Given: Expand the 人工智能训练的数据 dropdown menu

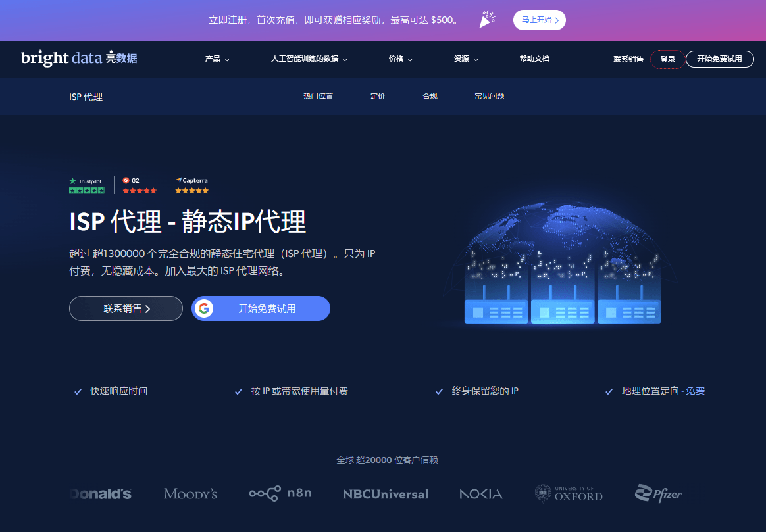Looking at the screenshot, I should pos(309,59).
